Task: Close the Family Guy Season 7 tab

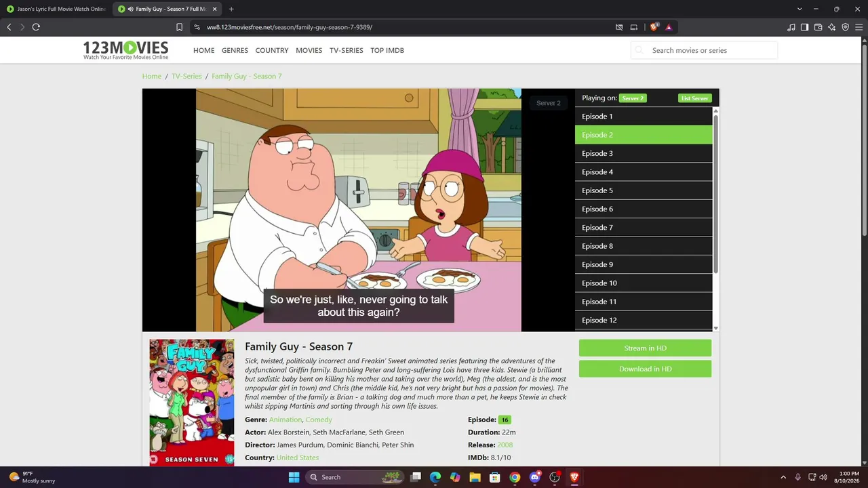Action: 215,9
